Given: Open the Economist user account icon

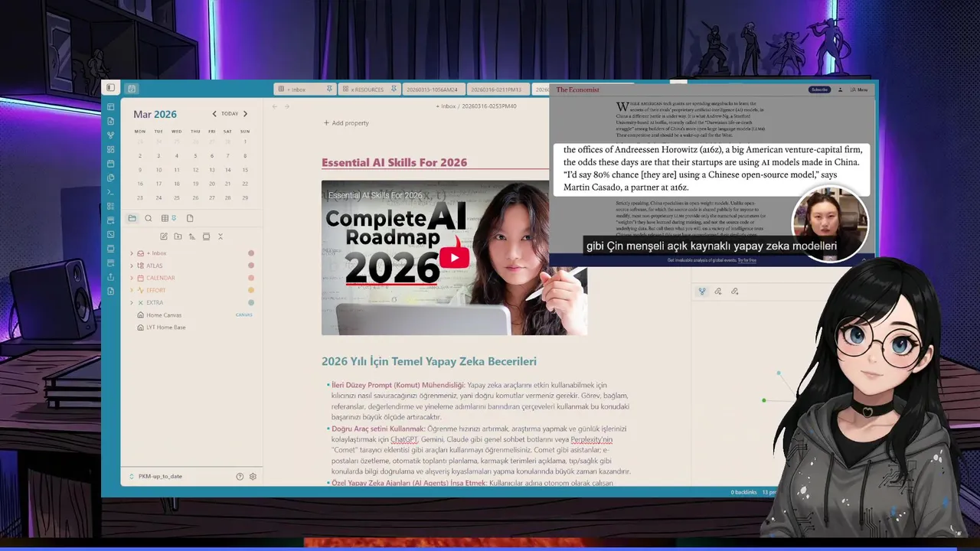Looking at the screenshot, I should click(840, 90).
